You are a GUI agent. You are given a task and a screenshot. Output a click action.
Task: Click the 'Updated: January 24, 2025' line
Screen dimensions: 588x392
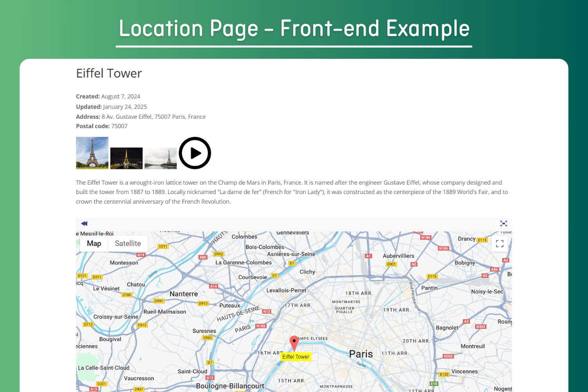111,107
